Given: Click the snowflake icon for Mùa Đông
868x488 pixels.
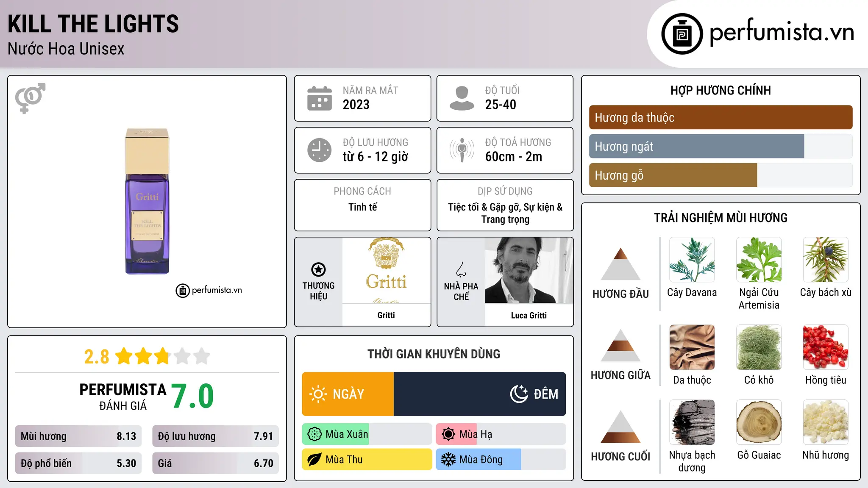Looking at the screenshot, I should click(448, 460).
